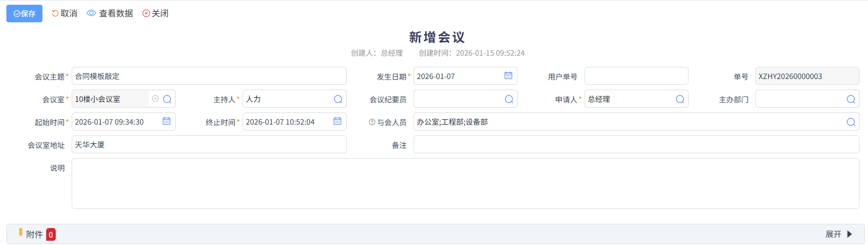Clear the 会议室 field selection
868x245 pixels.
tap(155, 99)
